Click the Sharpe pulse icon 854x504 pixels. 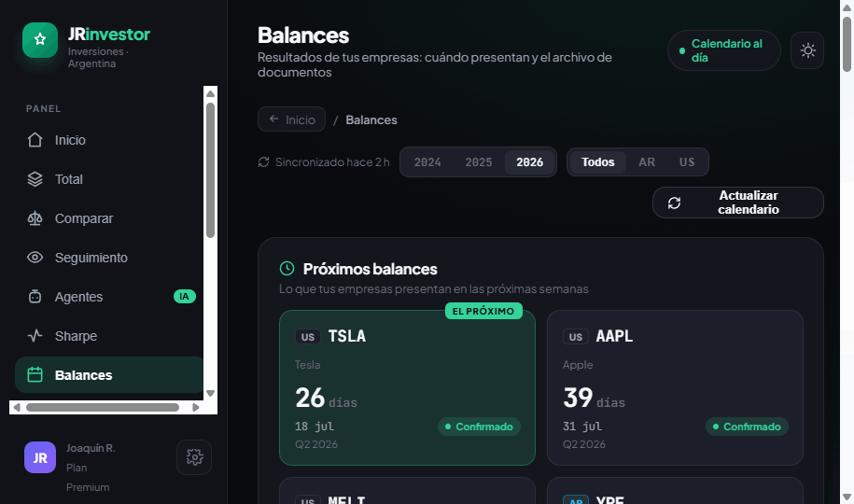tap(35, 336)
